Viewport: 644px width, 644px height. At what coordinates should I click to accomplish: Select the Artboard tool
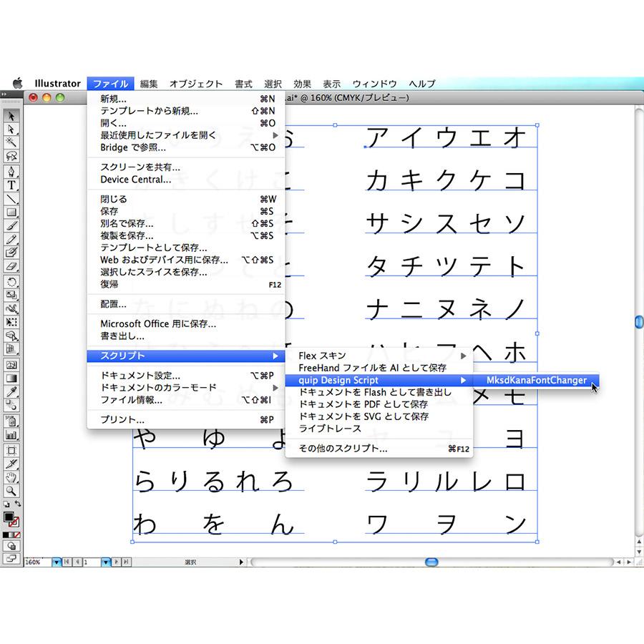pos(11,451)
